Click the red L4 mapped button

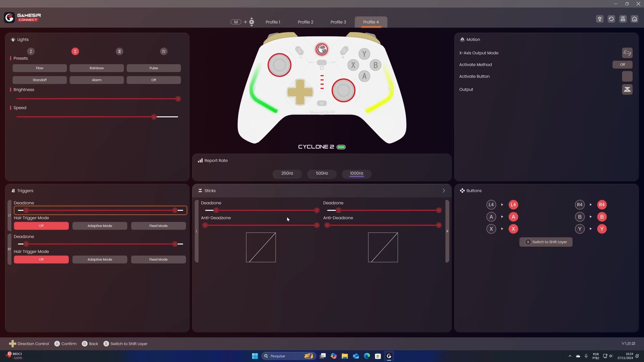pos(513,205)
